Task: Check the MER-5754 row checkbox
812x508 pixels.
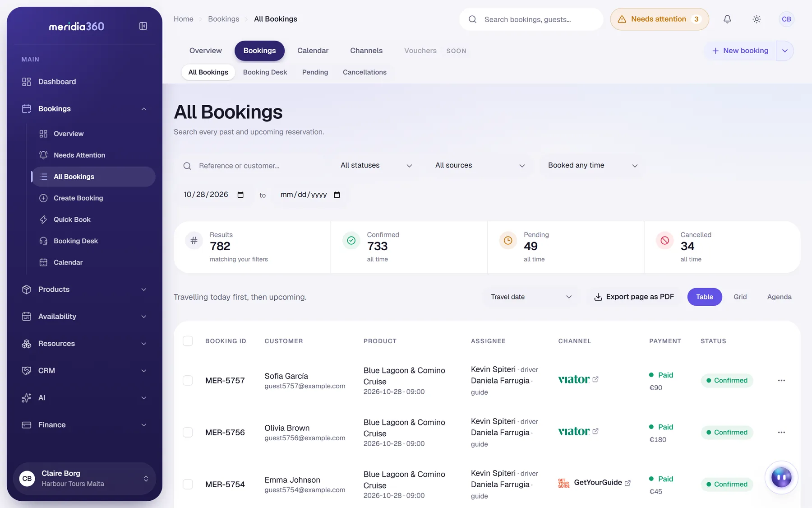Action: click(x=188, y=484)
